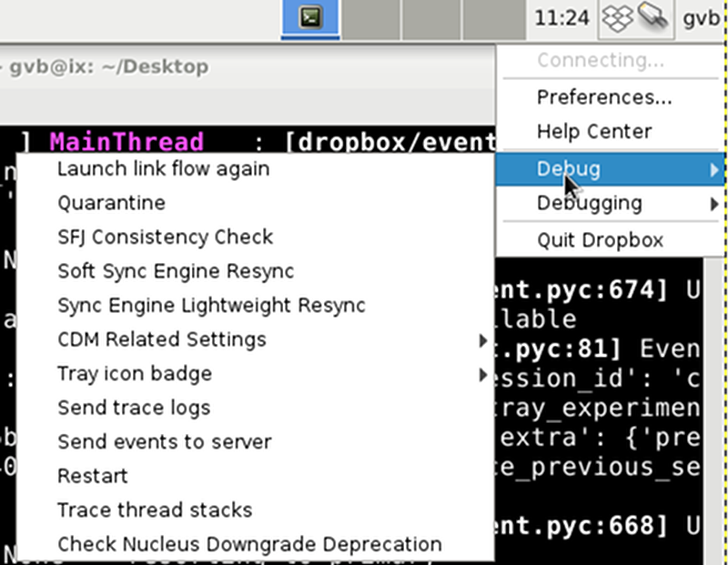The height and width of the screenshot is (565, 728).
Task: Expand the Tray icon badge submenu
Action: (x=134, y=373)
